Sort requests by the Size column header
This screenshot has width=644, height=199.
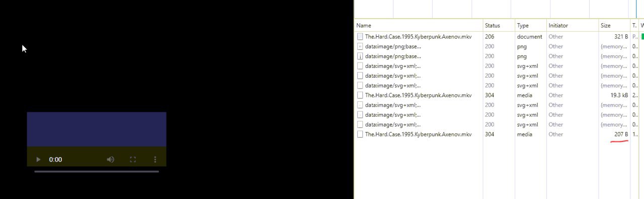614,25
